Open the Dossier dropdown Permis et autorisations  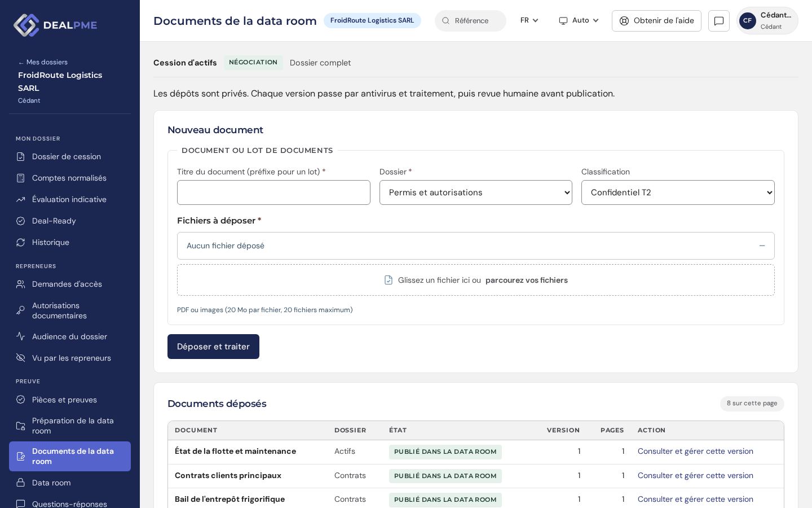(476, 192)
